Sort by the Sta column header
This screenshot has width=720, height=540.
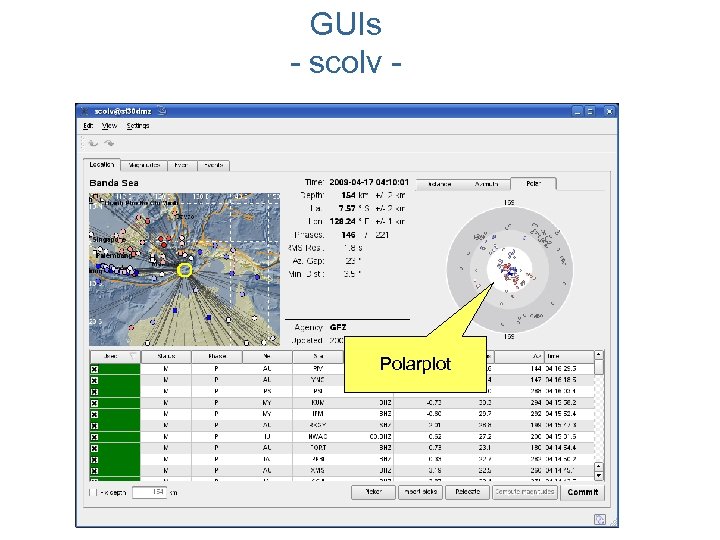[318, 356]
